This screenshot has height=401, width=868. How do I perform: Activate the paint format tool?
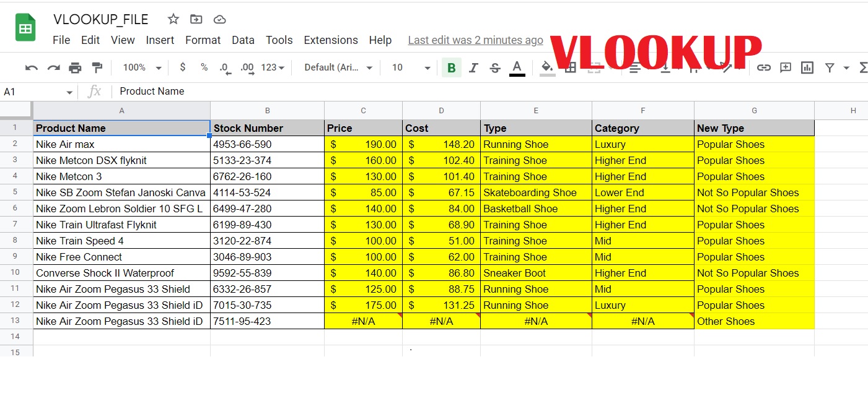pos(97,67)
